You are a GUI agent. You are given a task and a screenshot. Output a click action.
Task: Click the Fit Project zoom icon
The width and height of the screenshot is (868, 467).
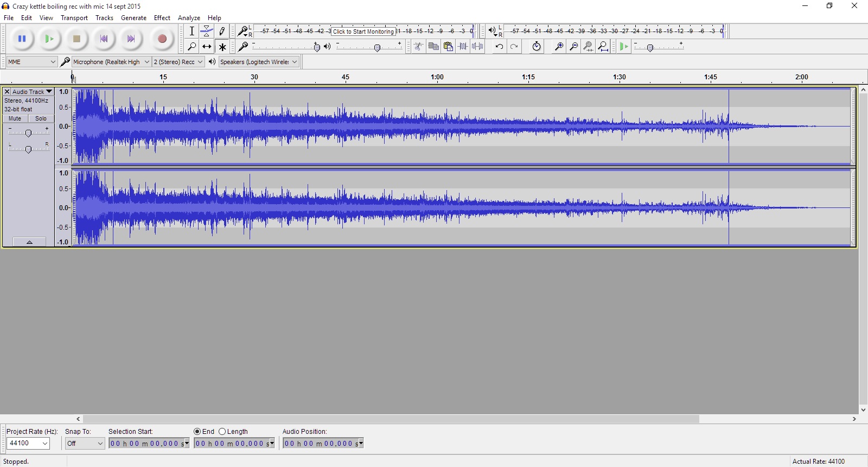tap(603, 47)
